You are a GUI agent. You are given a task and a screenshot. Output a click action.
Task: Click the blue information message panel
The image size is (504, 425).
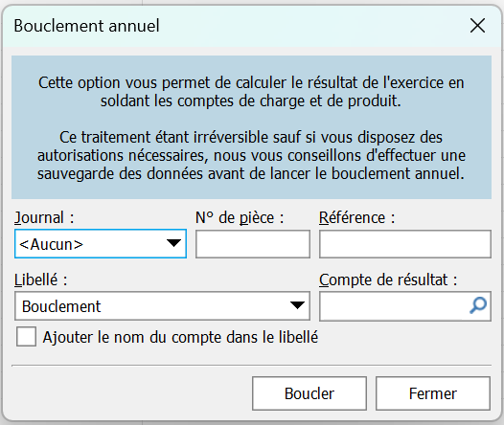[251, 127]
